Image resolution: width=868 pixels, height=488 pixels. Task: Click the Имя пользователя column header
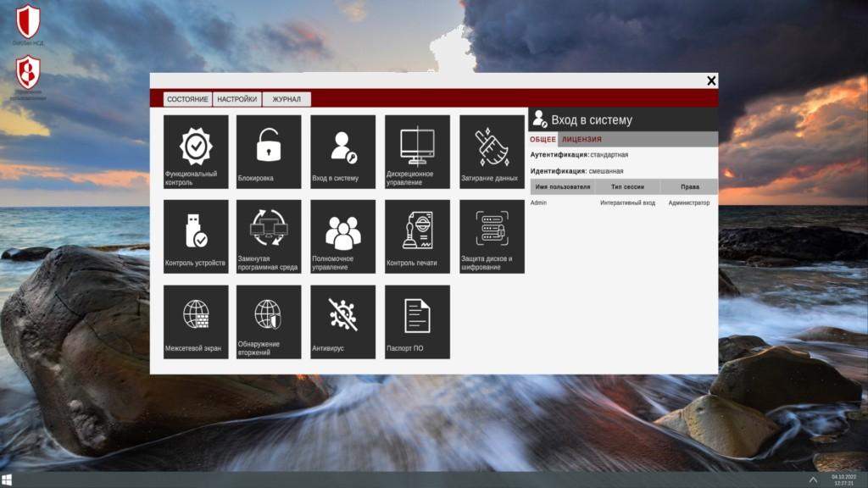point(562,186)
